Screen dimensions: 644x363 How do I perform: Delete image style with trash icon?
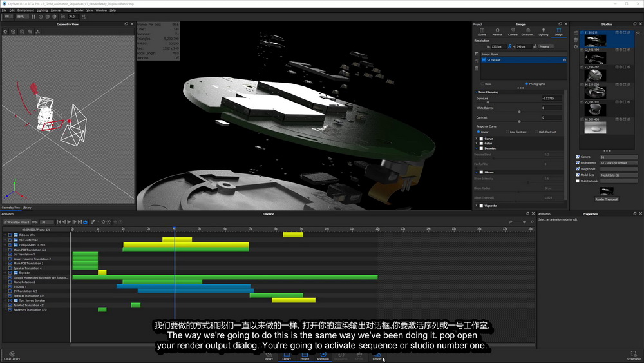coord(477,68)
